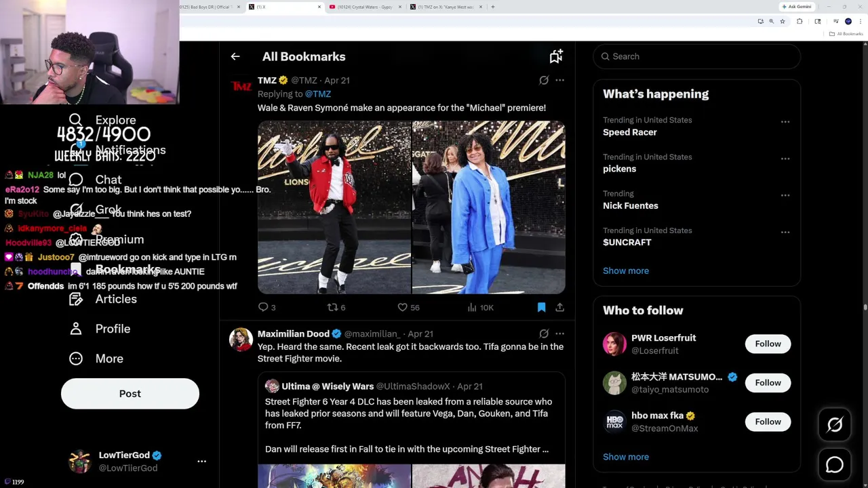This screenshot has height=488, width=868.
Task: Click Grok icon on TMZ post
Action: pyautogui.click(x=544, y=80)
